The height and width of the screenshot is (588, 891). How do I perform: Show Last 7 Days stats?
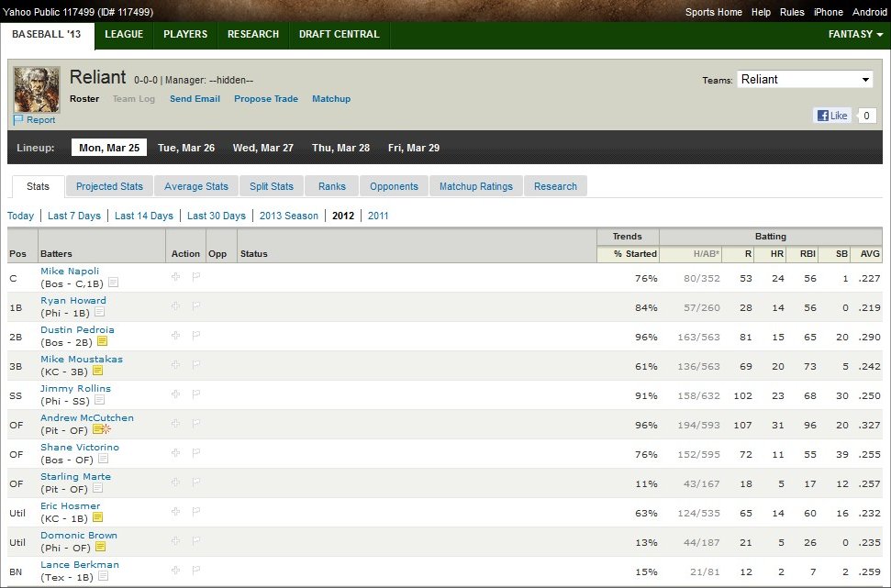click(x=74, y=216)
